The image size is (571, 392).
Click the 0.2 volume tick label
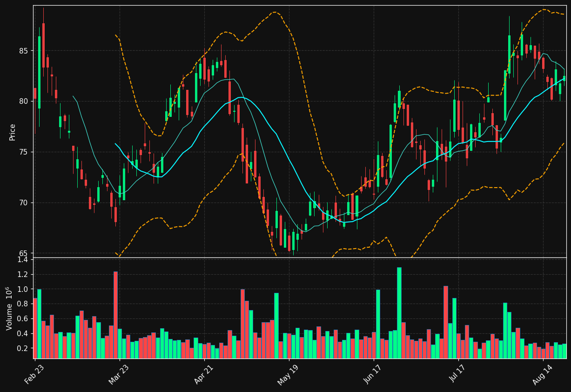click(23, 348)
